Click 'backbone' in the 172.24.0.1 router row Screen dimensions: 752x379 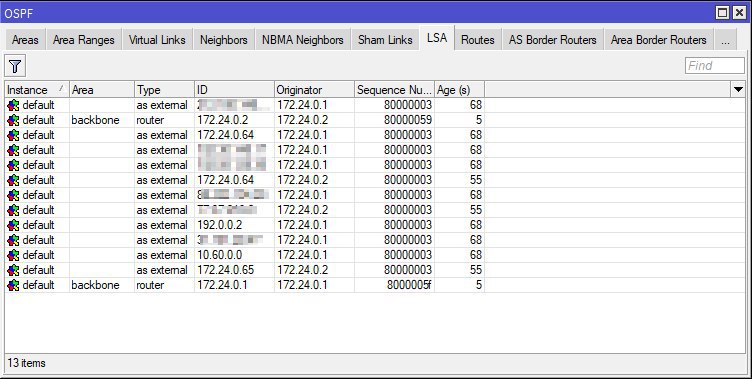coord(95,285)
